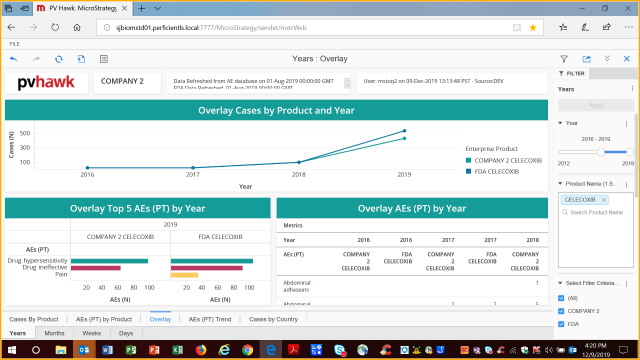Open Windows Start menu
Screen dimensions: 640x360
(x=12, y=350)
